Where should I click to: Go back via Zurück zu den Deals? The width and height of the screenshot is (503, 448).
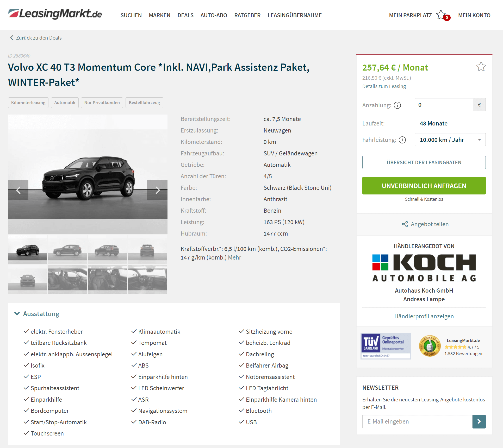click(36, 38)
